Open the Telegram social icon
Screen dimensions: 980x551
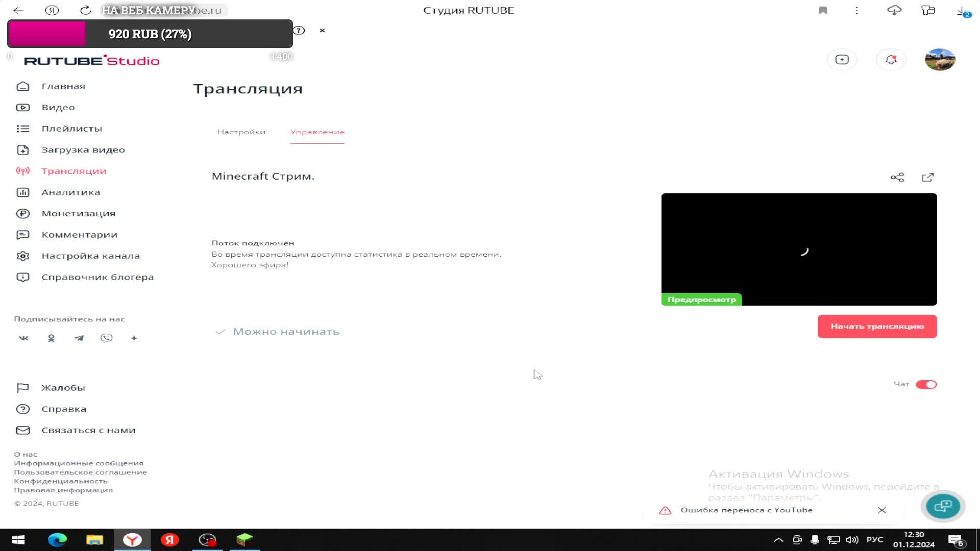click(79, 338)
